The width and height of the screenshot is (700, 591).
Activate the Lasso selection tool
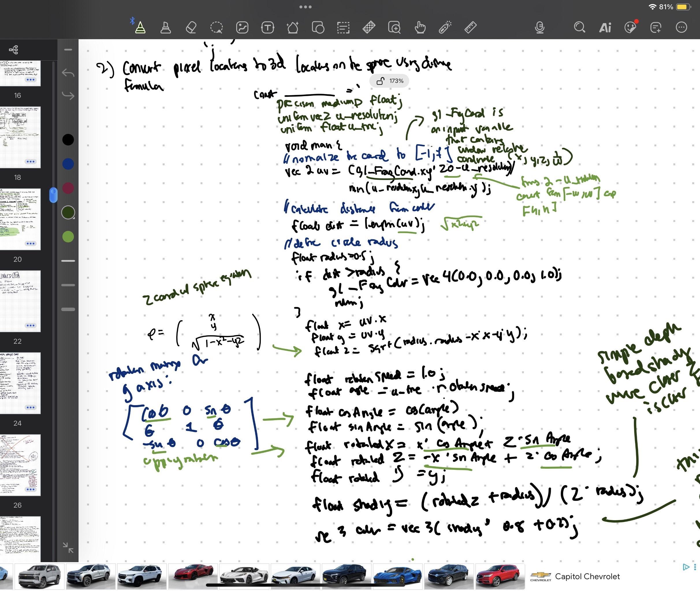click(217, 27)
